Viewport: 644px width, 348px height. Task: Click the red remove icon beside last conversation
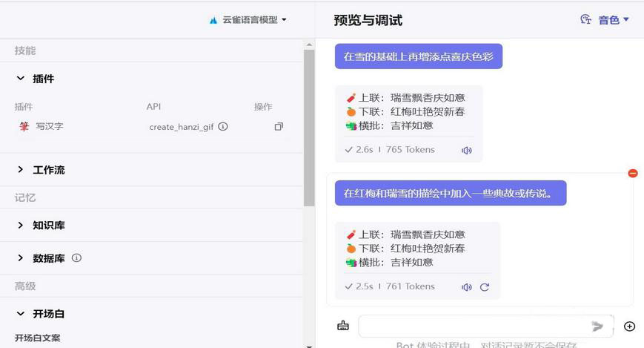click(633, 173)
